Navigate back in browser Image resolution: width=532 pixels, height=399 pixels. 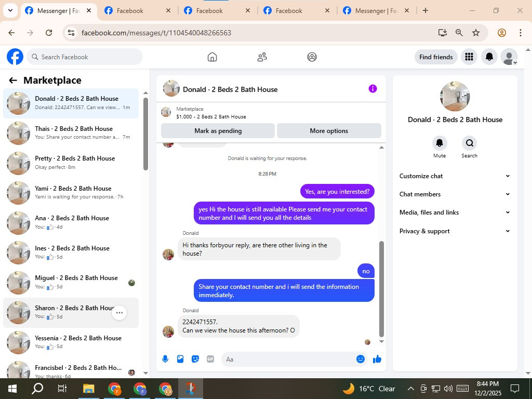click(x=11, y=33)
